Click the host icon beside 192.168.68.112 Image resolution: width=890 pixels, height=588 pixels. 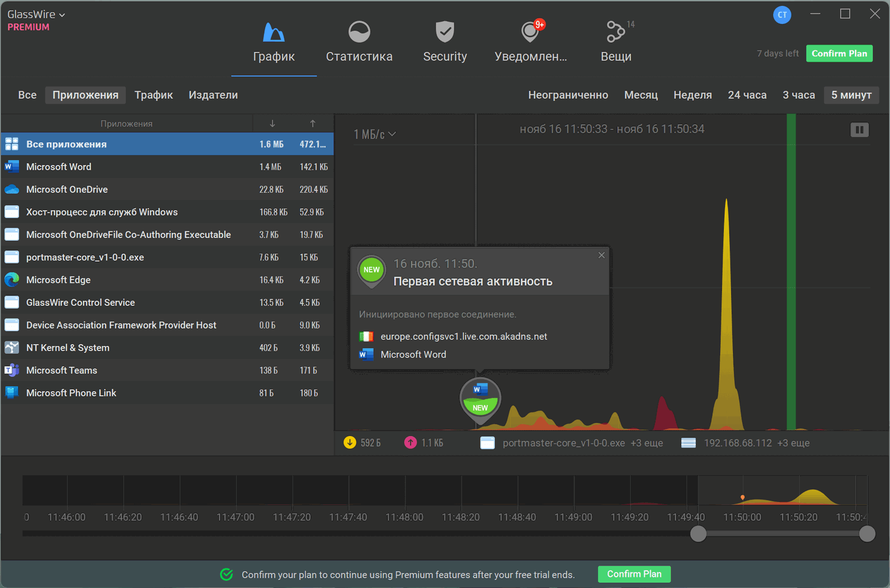pyautogui.click(x=688, y=443)
